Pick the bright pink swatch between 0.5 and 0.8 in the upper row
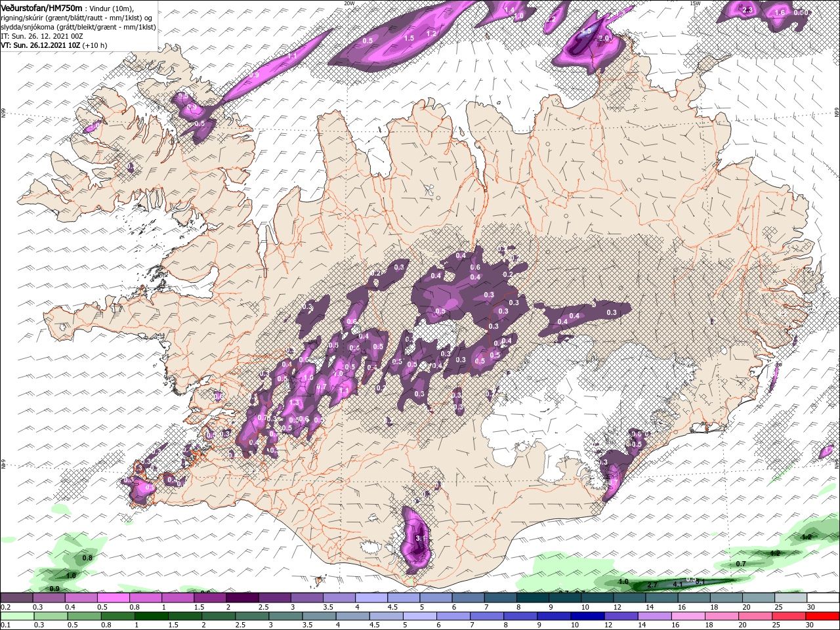The height and width of the screenshot is (630, 840). [112, 598]
